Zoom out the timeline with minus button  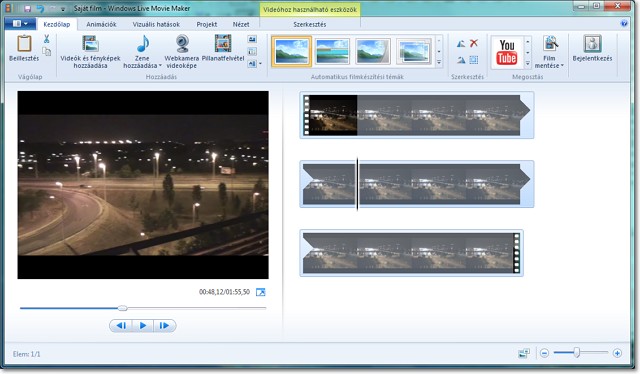pyautogui.click(x=544, y=353)
